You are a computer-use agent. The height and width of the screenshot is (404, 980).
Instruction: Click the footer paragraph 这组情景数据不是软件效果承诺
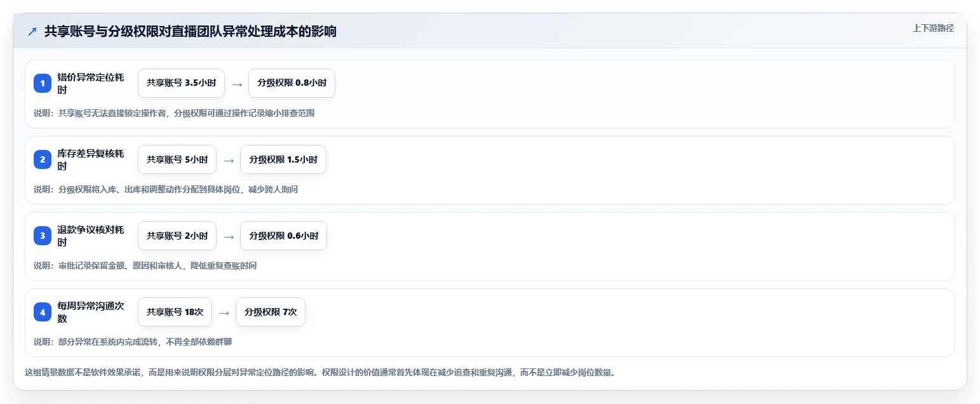[x=319, y=372]
